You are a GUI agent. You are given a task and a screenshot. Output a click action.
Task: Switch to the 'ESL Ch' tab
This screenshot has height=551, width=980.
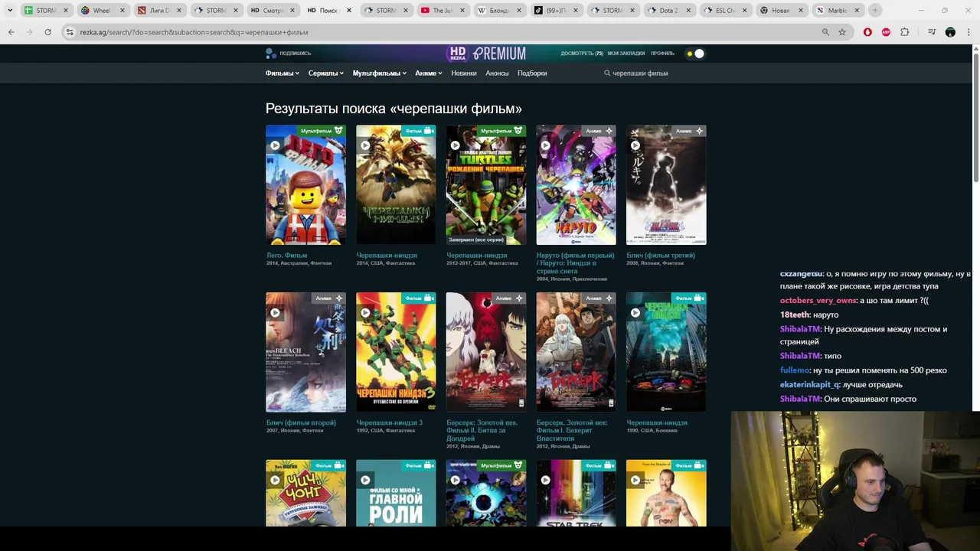point(725,11)
